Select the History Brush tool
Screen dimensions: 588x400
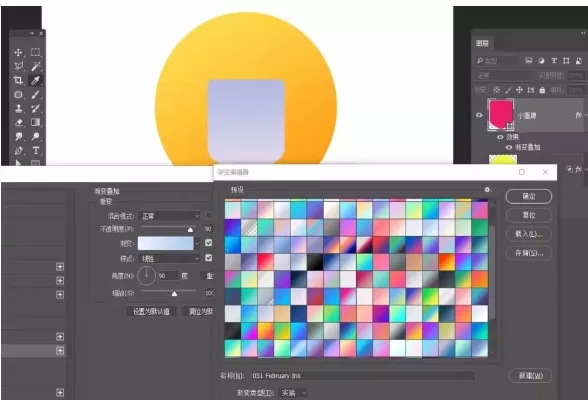click(x=36, y=109)
